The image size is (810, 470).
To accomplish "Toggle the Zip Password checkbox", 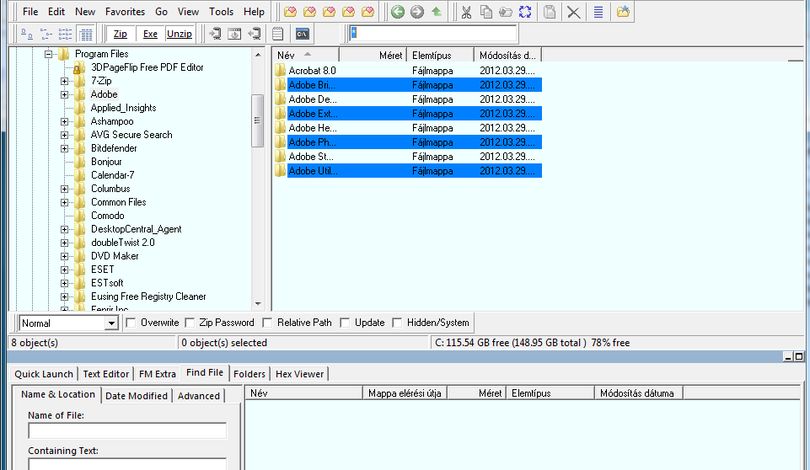I will coord(190,323).
